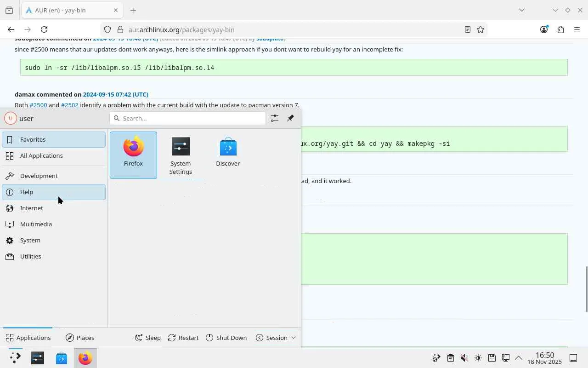Go back in Firefox
This screenshot has height=368, width=588.
[11, 29]
